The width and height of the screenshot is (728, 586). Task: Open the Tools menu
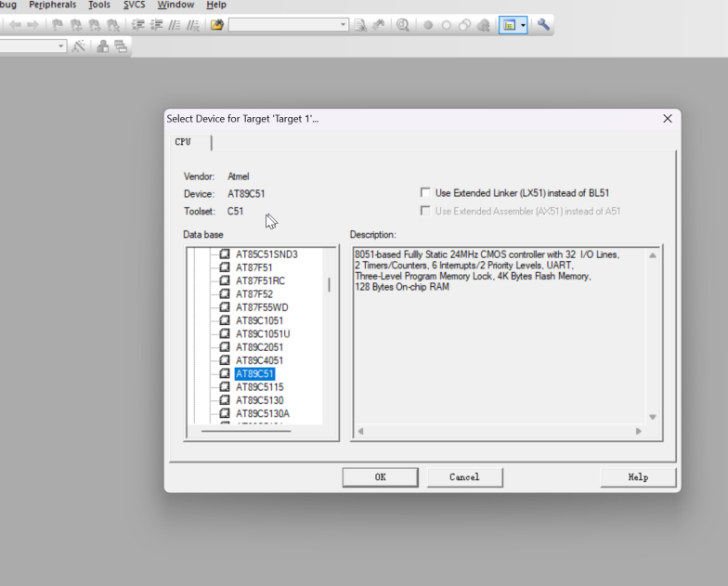pos(99,5)
